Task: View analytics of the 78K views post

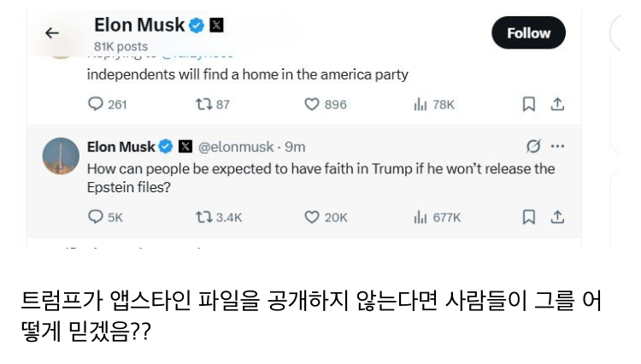Action: (420, 104)
